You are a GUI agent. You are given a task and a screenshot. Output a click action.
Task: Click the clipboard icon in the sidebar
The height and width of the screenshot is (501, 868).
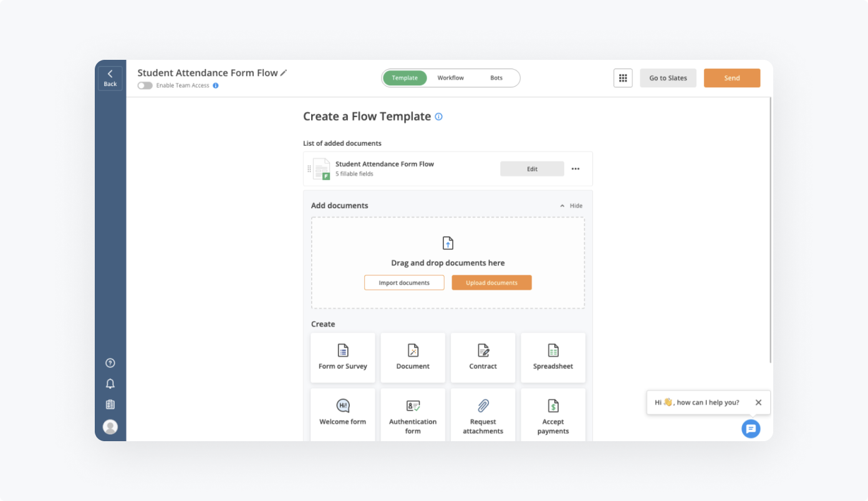(x=110, y=404)
